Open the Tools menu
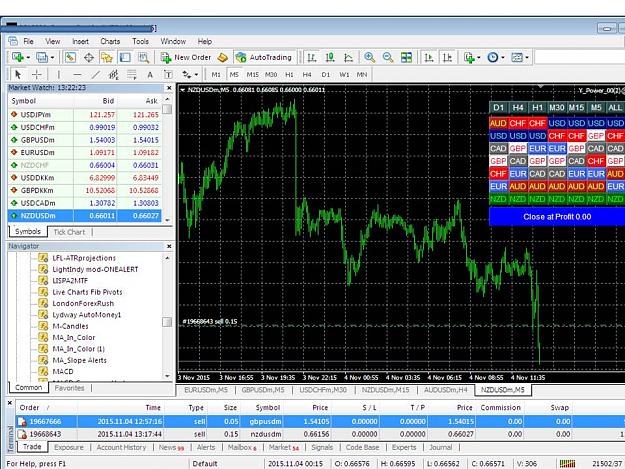Image resolution: width=625 pixels, height=469 pixels. click(x=140, y=41)
